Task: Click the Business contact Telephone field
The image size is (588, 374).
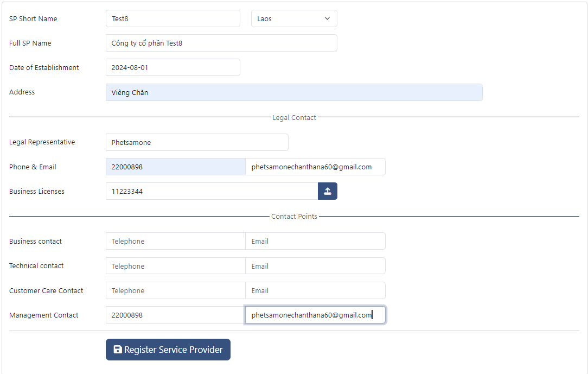Action: click(x=175, y=241)
